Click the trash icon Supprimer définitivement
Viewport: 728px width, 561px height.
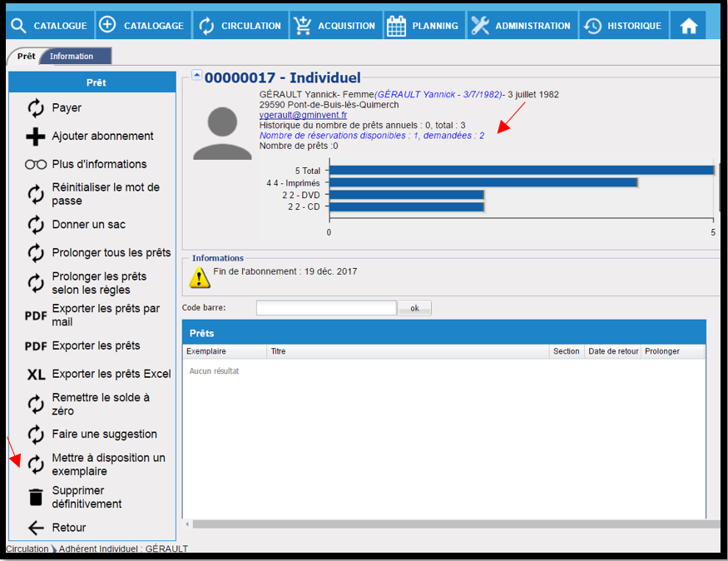[36, 497]
